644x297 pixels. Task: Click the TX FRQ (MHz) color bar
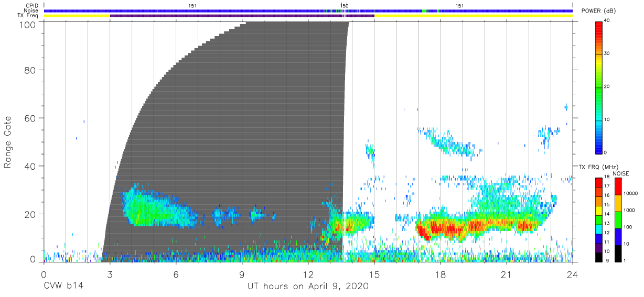[x=599, y=219]
